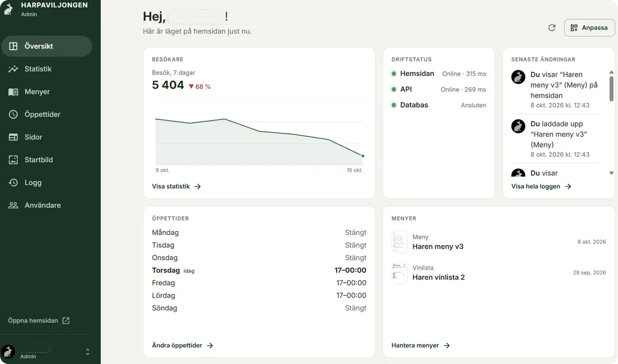
Task: Click the Haren vinlista 2 thumbnail
Action: [x=399, y=272]
